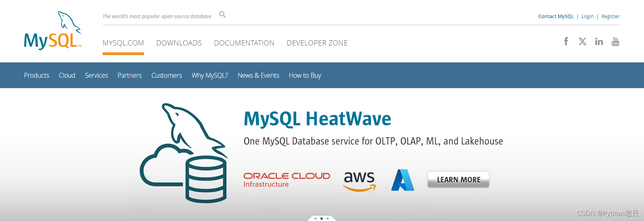
Task: Open the DOCUMENTATION tab
Action: [244, 43]
